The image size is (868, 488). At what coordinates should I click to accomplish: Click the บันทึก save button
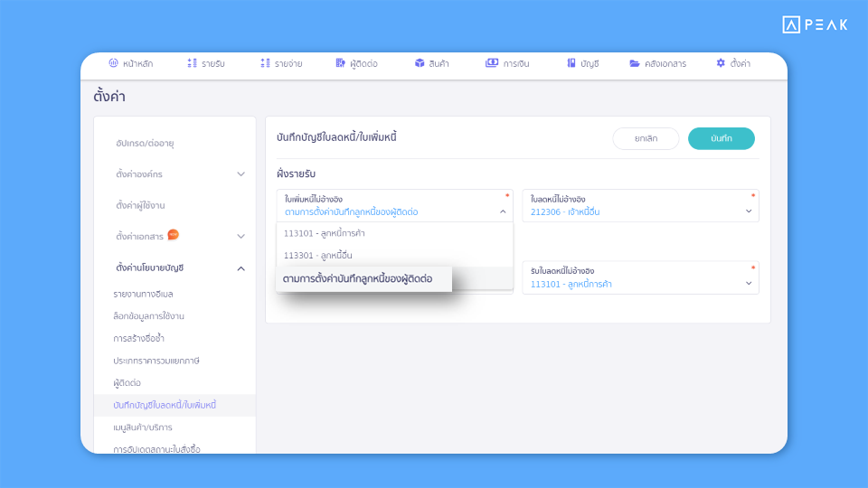tap(722, 138)
